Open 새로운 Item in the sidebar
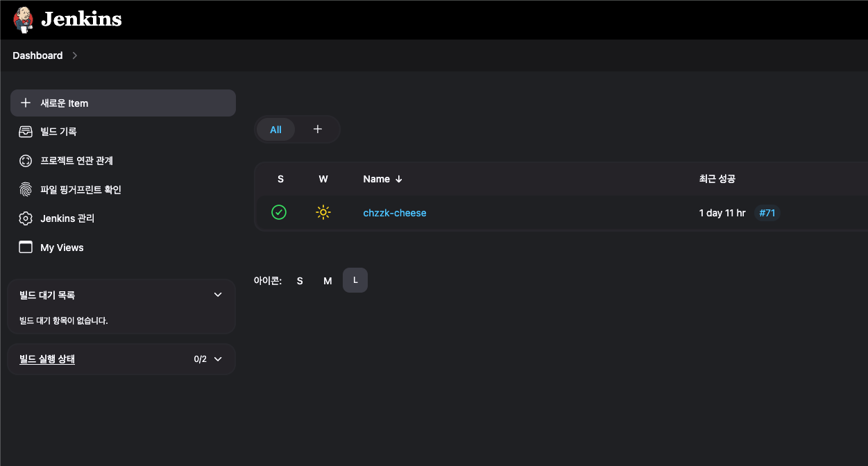868x466 pixels. pos(123,103)
